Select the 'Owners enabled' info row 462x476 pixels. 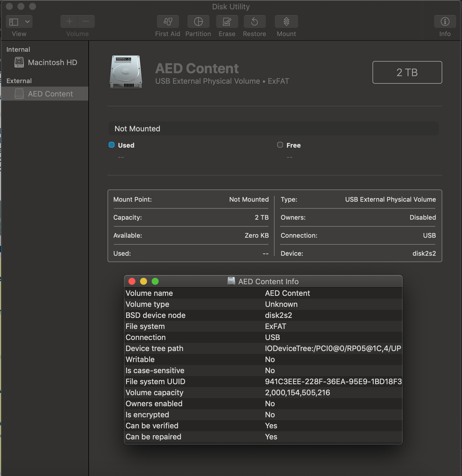(x=263, y=404)
